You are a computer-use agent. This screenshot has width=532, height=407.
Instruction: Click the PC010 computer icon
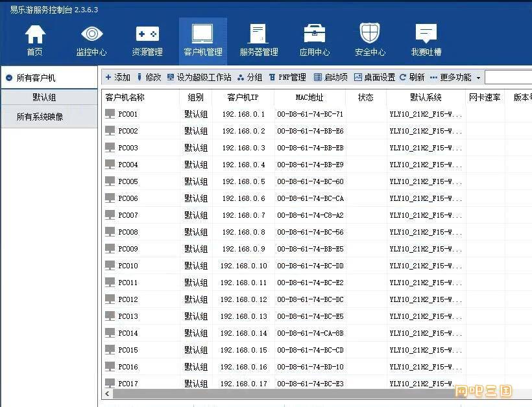(x=110, y=265)
